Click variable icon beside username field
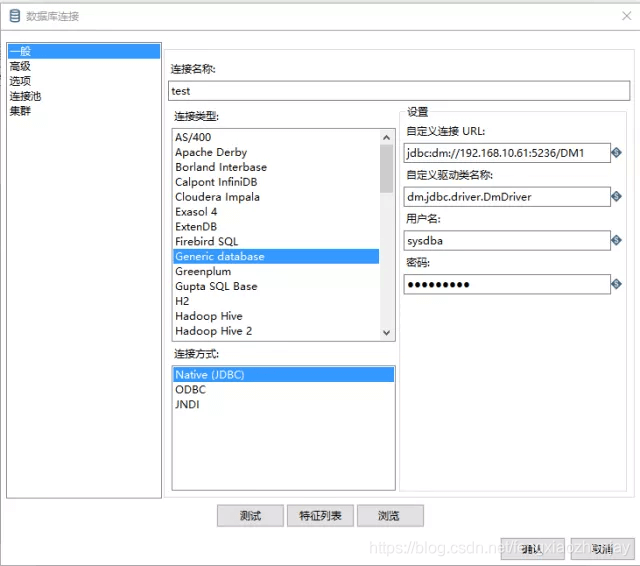640x566 pixels. coord(617,241)
